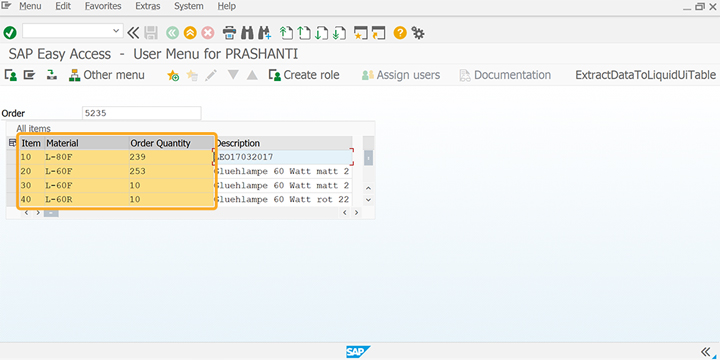This screenshot has width=720, height=360.
Task: Click the Print icon
Action: point(229,33)
